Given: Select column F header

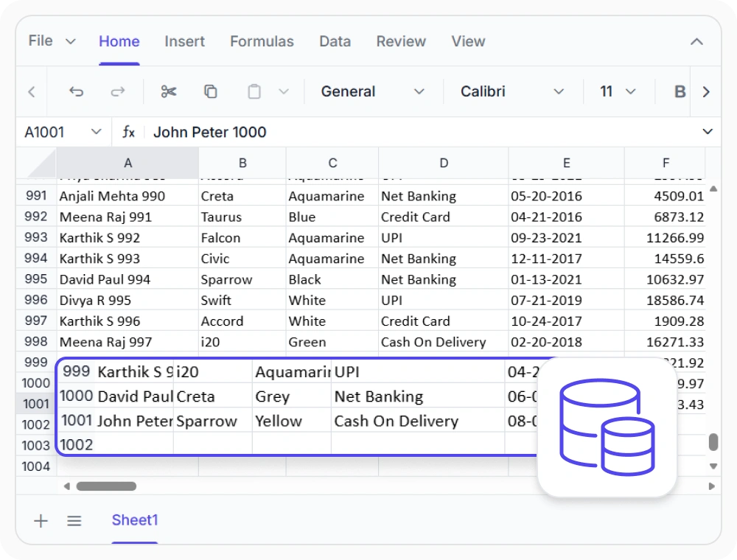Looking at the screenshot, I should (666, 163).
